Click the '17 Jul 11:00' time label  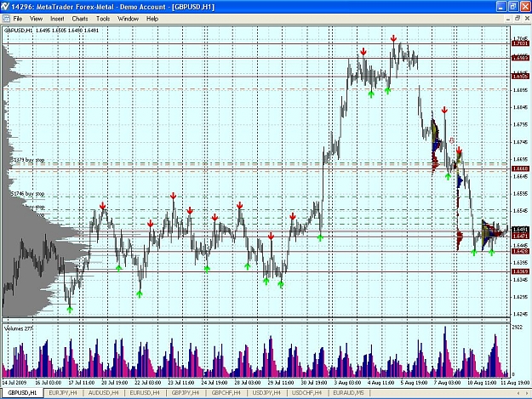coord(81,382)
